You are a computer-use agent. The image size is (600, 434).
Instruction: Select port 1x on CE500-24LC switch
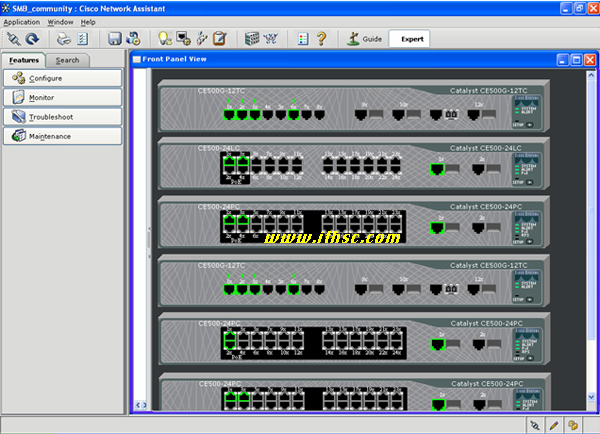point(229,162)
